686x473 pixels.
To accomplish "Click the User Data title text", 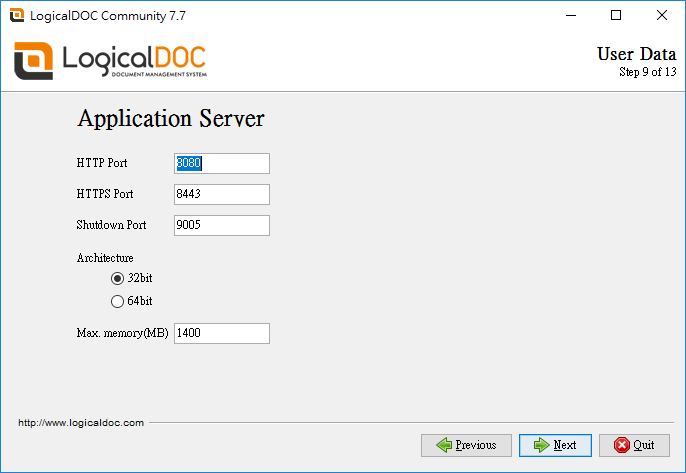I will [x=636, y=54].
